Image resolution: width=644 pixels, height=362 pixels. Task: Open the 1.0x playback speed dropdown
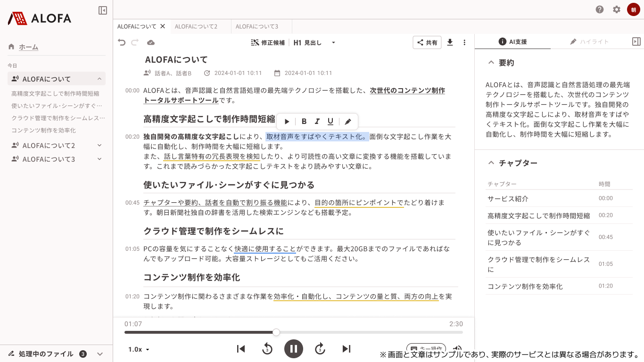(139, 349)
